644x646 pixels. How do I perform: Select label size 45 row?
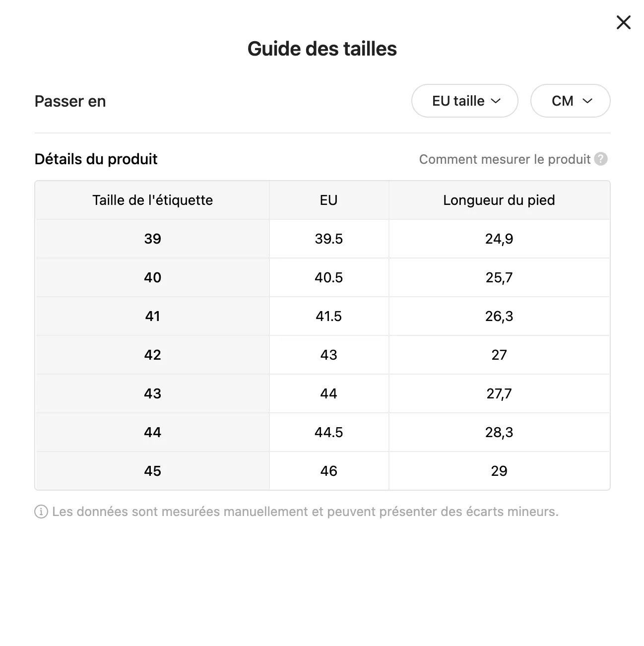tap(152, 471)
